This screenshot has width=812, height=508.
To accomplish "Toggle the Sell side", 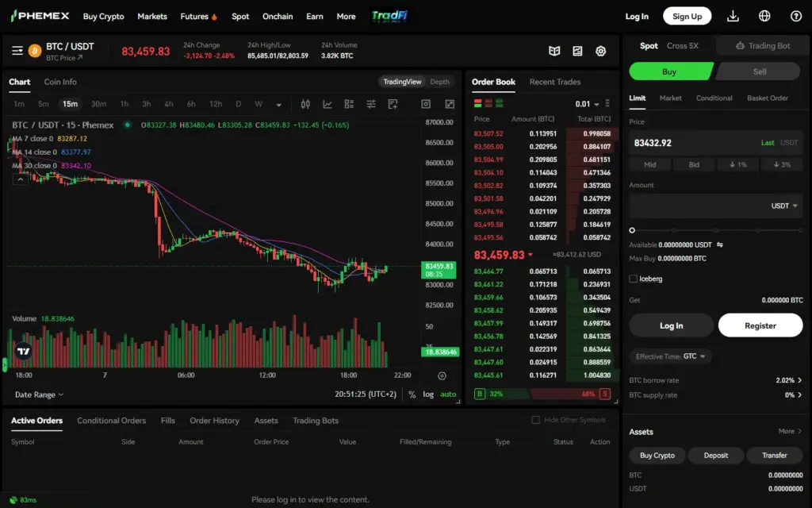I will point(759,71).
